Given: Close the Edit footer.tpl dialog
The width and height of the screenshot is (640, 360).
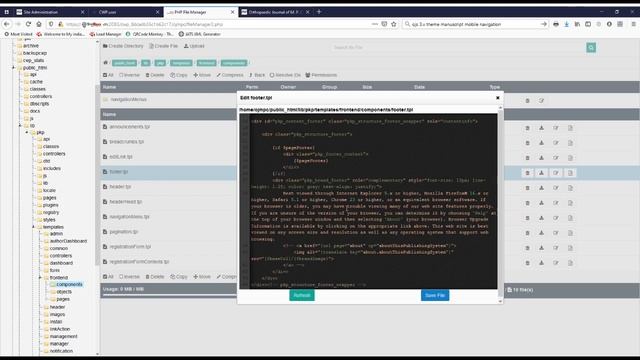Looking at the screenshot, I should 498,98.
